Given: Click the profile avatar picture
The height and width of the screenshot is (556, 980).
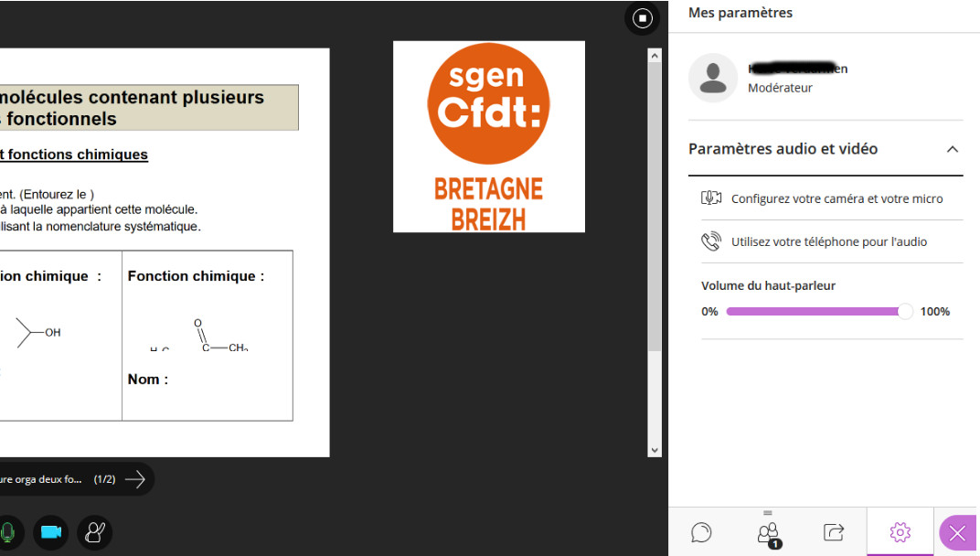Looking at the screenshot, I should pos(712,78).
